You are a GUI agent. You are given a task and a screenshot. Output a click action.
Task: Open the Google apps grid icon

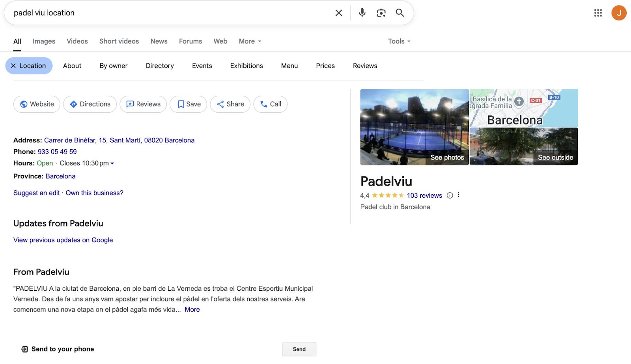598,13
